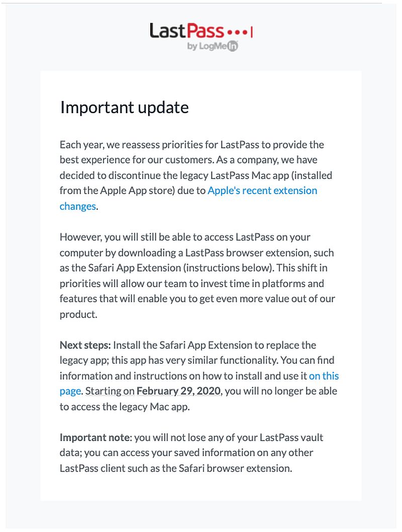Click the bold 'Next steps:' label
402x532 pixels.
click(85, 345)
